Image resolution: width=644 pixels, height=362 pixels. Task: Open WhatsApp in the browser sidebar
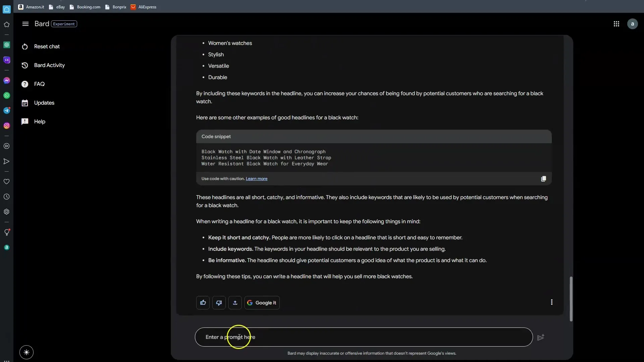pyautogui.click(x=7, y=96)
